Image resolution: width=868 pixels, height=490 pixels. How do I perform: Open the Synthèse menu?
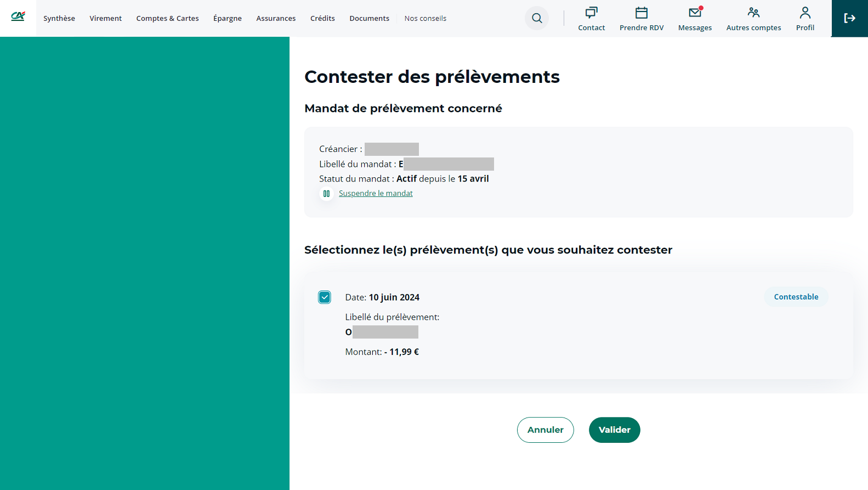[59, 19]
